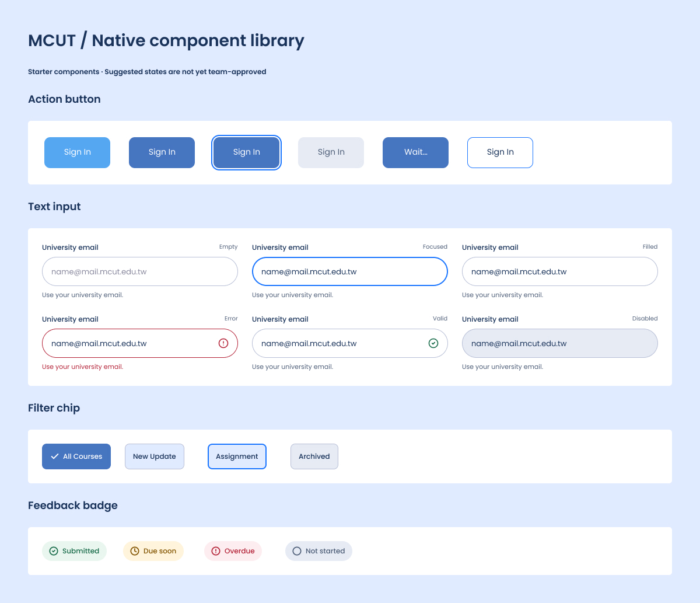This screenshot has width=700, height=603.
Task: Click the red error icon in the Error input
Action: pyautogui.click(x=223, y=343)
